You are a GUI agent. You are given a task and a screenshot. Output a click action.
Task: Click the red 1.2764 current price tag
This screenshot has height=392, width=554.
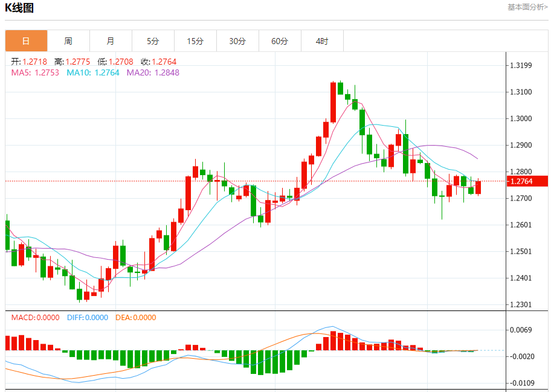pyautogui.click(x=527, y=181)
